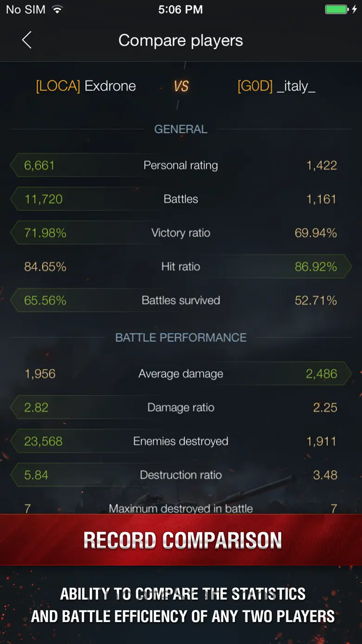Select the Destruction ratio row label
This screenshot has width=362, height=644.
pos(181,475)
